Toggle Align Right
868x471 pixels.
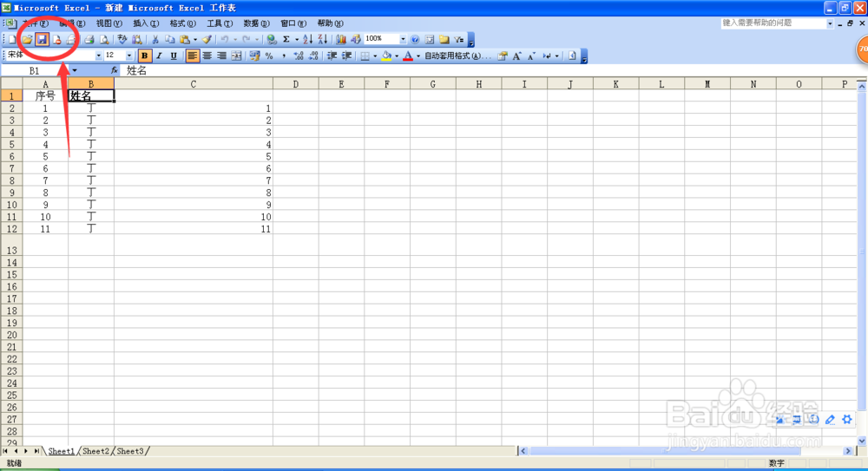pyautogui.click(x=221, y=56)
